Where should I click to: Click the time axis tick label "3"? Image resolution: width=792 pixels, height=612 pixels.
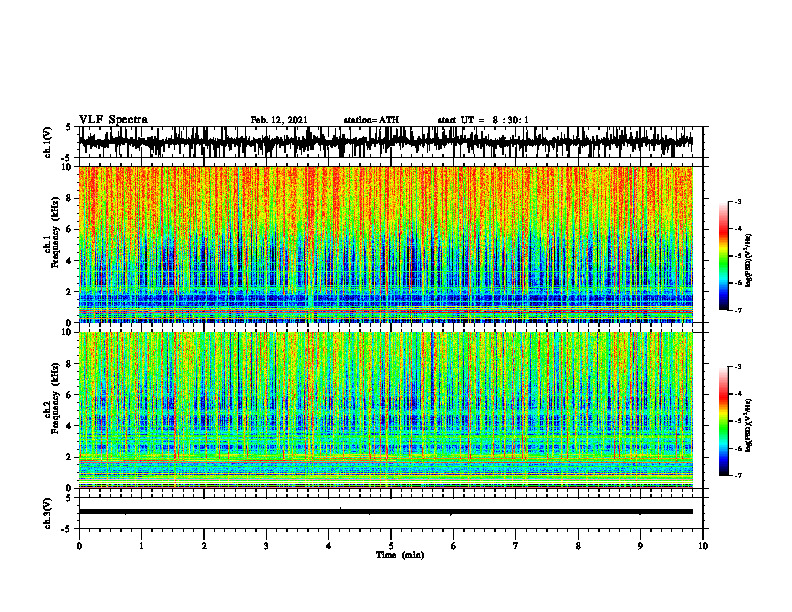266,546
